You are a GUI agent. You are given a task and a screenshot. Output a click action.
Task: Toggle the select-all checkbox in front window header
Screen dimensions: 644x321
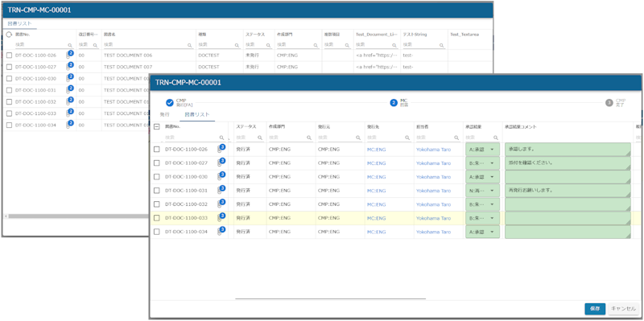tap(156, 127)
